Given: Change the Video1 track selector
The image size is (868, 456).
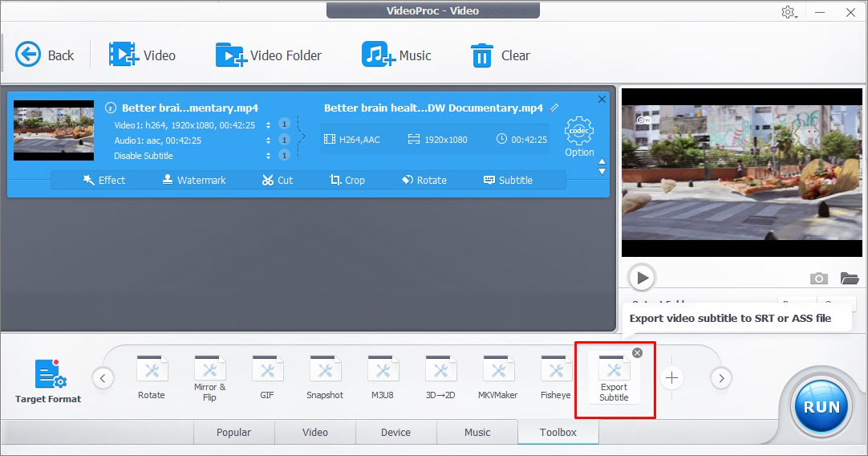Looking at the screenshot, I should [x=268, y=125].
